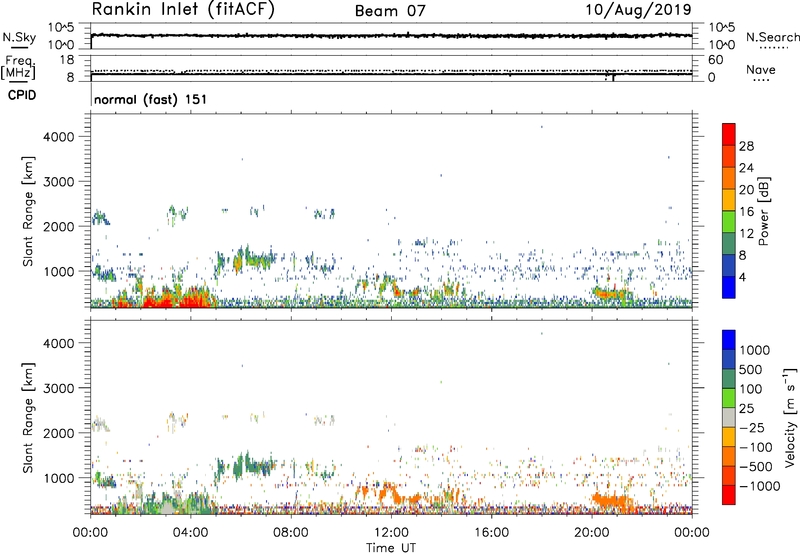This screenshot has width=800, height=554.
Task: Click the '18' tick on frequency axis
Action: 67,60
